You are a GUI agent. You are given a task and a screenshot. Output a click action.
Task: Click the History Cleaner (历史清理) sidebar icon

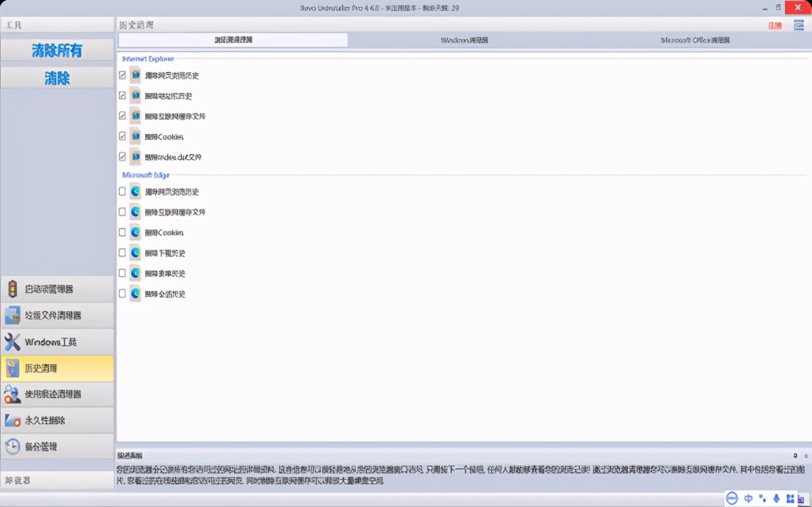(56, 368)
